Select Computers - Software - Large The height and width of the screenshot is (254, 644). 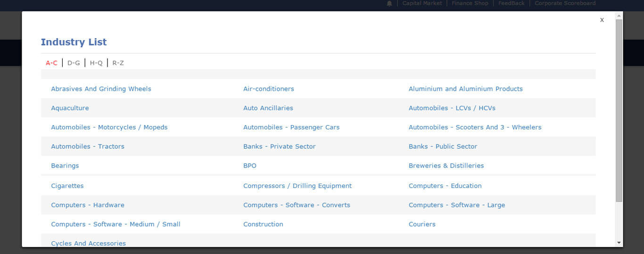click(456, 205)
